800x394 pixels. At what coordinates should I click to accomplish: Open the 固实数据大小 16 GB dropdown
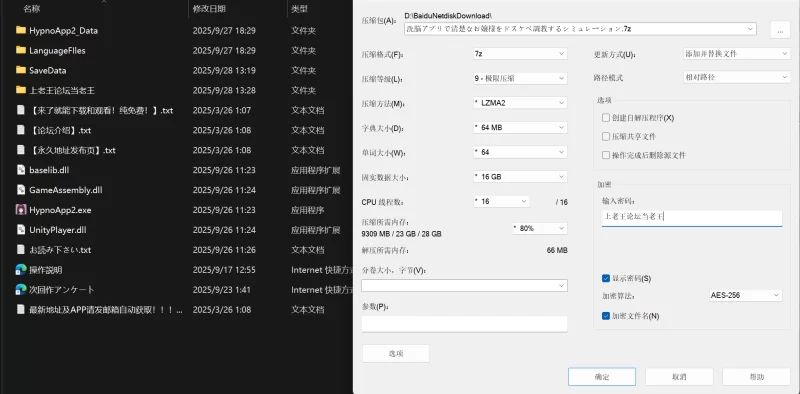[x=519, y=177]
